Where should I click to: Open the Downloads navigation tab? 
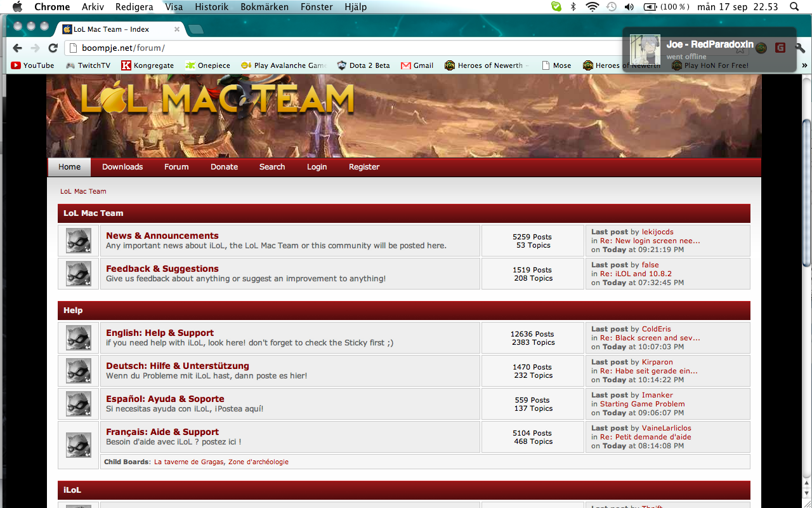[x=122, y=167]
